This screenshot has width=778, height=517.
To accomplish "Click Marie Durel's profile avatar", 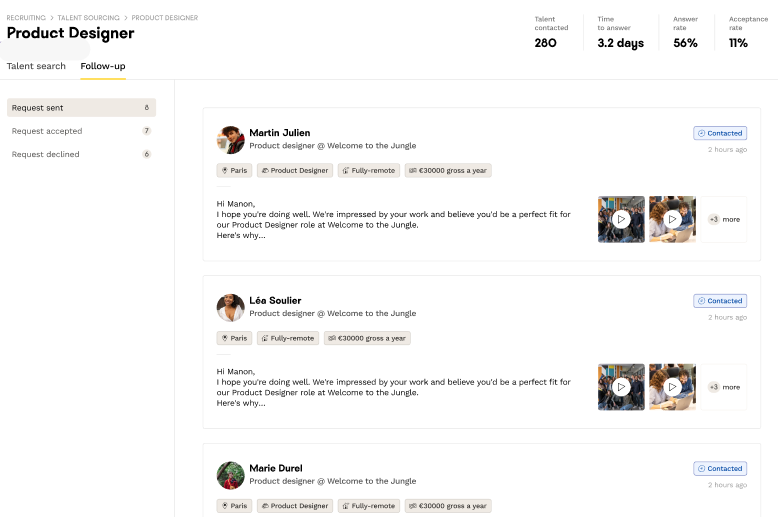I will tap(231, 475).
